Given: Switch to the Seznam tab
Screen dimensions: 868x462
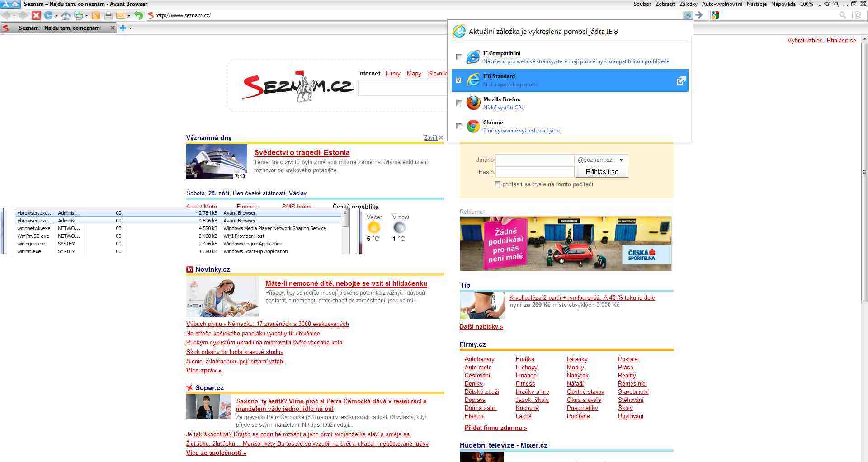Looking at the screenshot, I should 59,28.
